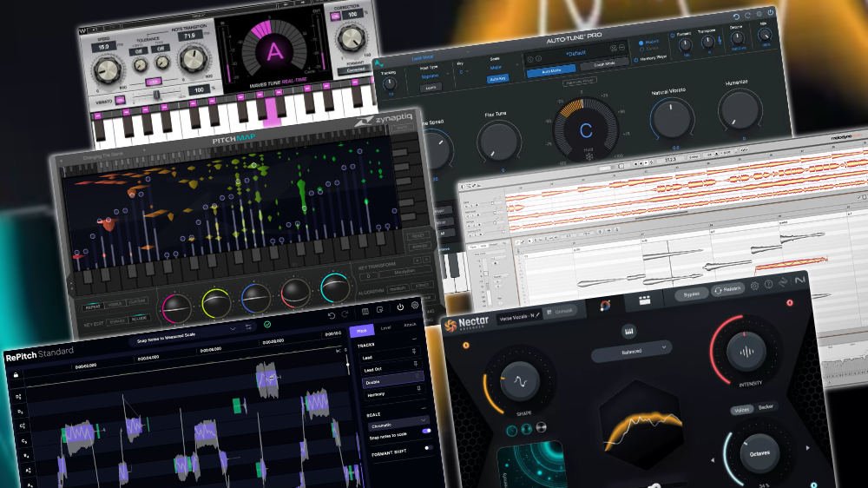
Task: Click RePitch redo arrow icon
Action: 345,314
